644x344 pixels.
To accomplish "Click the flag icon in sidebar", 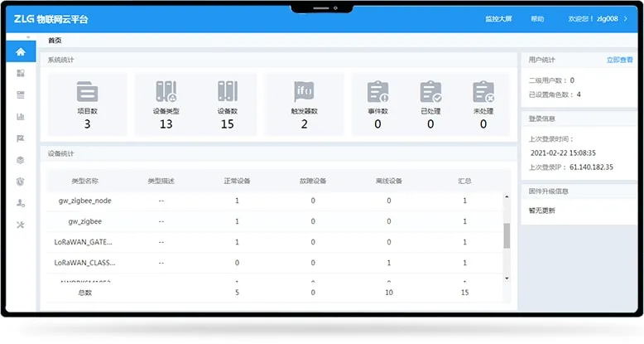I will [x=21, y=138].
